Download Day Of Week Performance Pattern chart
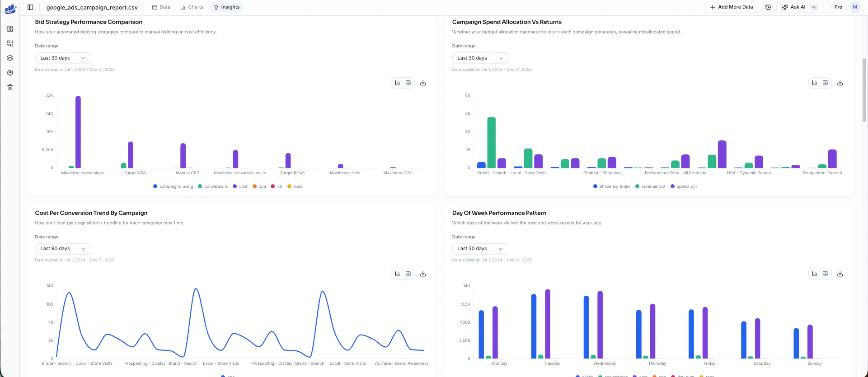 pyautogui.click(x=840, y=274)
